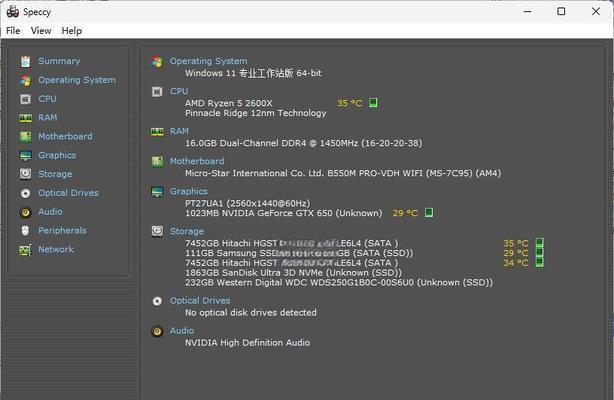Viewport: 614px width, 400px height.
Task: Select Network in the sidebar
Action: 56,249
